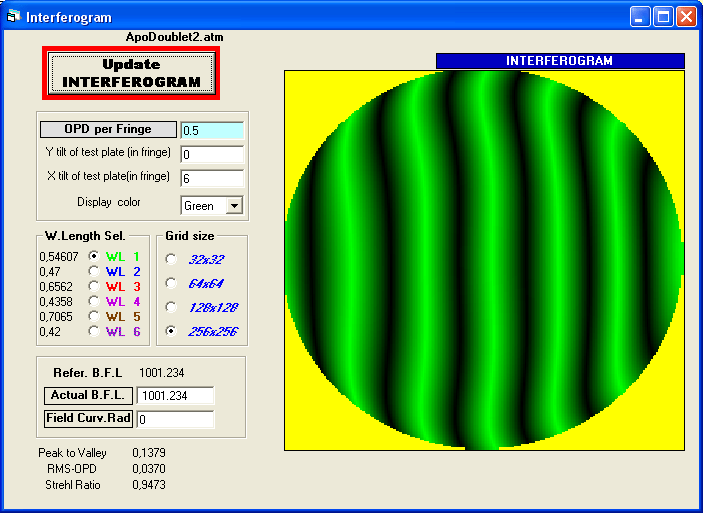The image size is (703, 513).
Task: Click the Actual B.F.L. value field
Action: [x=175, y=396]
